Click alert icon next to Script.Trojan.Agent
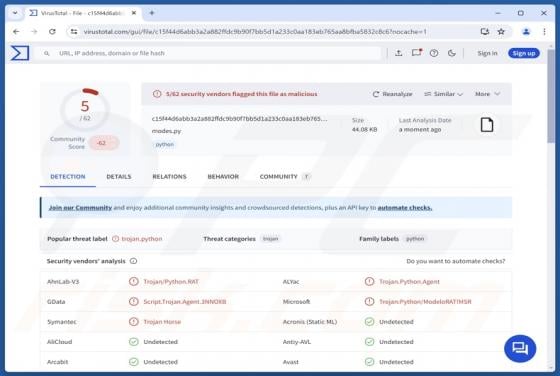The height and width of the screenshot is (376, 560). (x=134, y=302)
